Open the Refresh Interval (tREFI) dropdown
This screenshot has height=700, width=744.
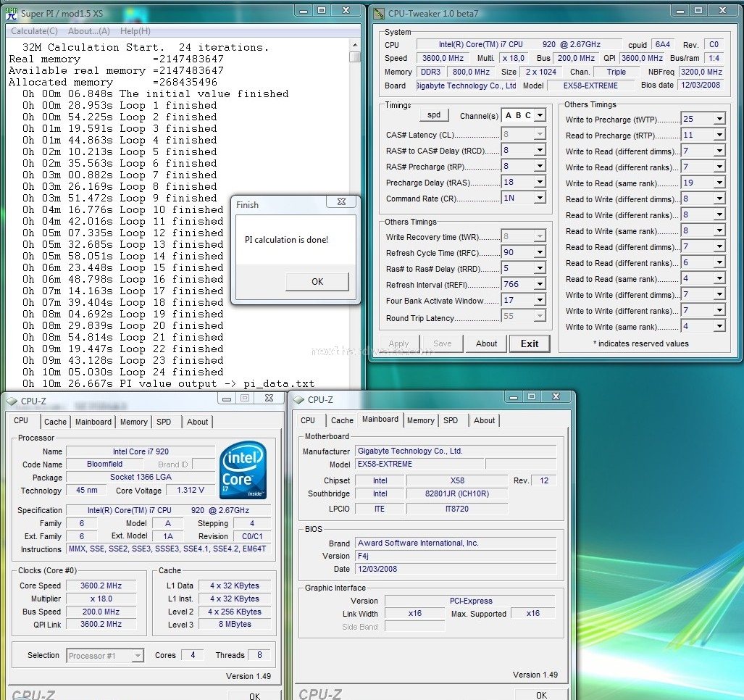pos(540,284)
